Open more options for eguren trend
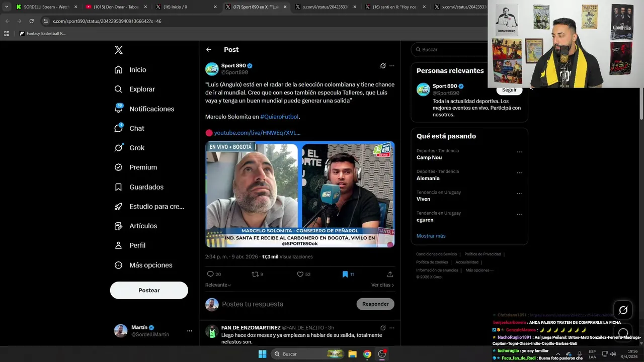The width and height of the screenshot is (644, 362). [519, 214]
